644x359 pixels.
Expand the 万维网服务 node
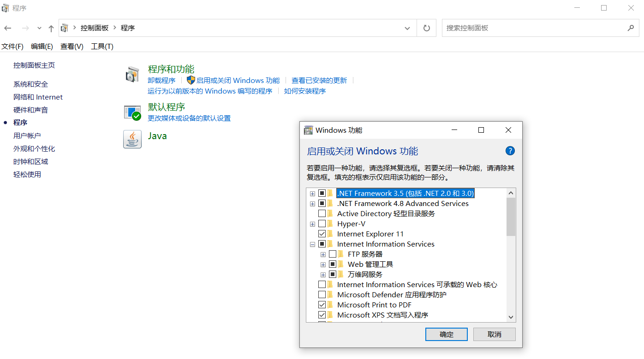click(323, 275)
